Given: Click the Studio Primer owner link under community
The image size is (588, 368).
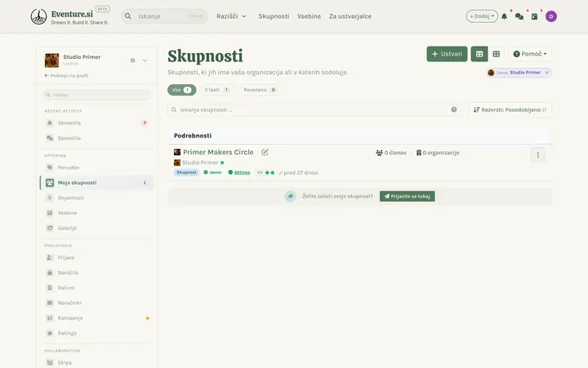Looking at the screenshot, I should pyautogui.click(x=200, y=163).
